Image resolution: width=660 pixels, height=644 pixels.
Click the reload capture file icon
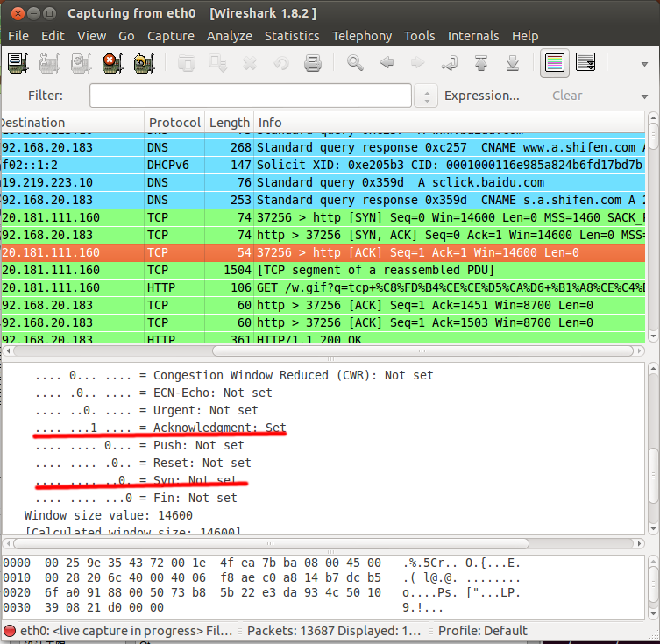pyautogui.click(x=281, y=63)
